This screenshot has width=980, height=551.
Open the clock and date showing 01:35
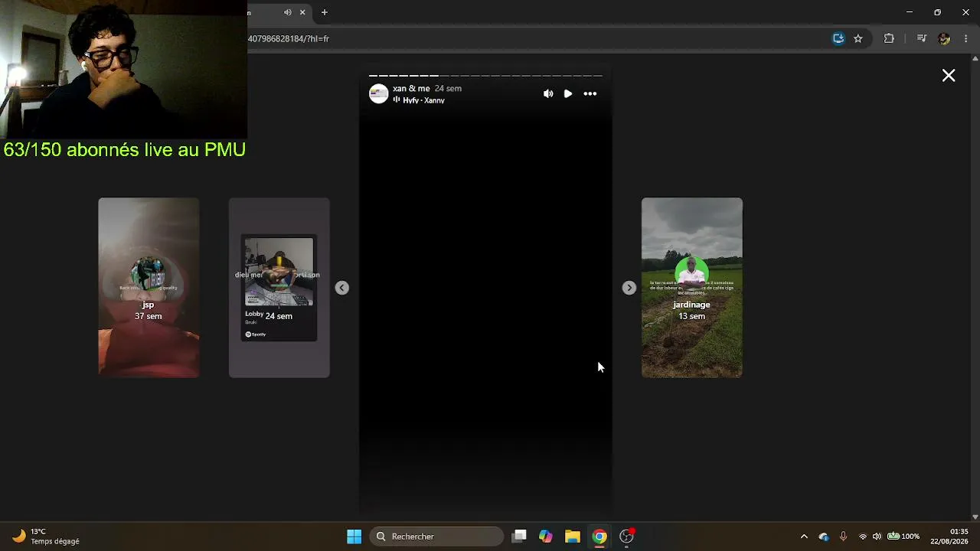[x=949, y=536]
